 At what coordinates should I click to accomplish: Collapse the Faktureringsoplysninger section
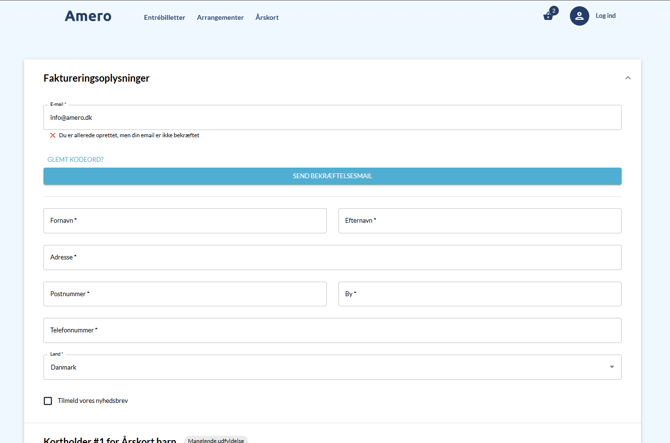[627, 78]
